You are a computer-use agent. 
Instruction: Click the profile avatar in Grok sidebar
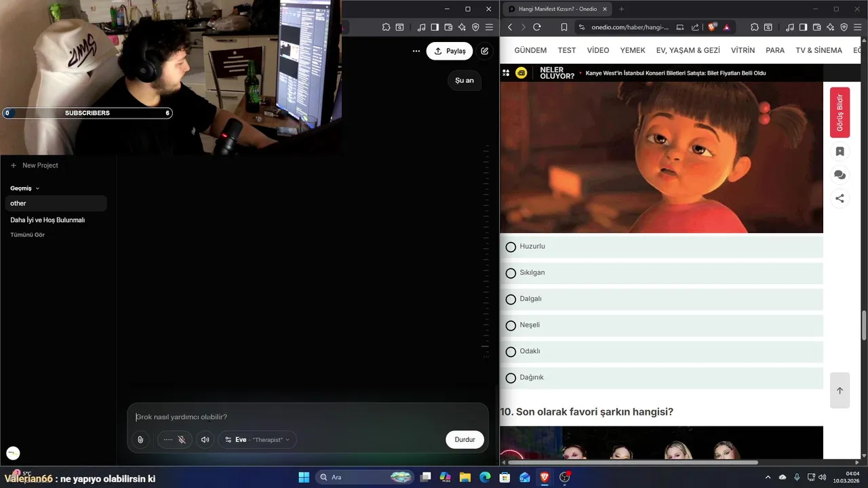tap(13, 453)
